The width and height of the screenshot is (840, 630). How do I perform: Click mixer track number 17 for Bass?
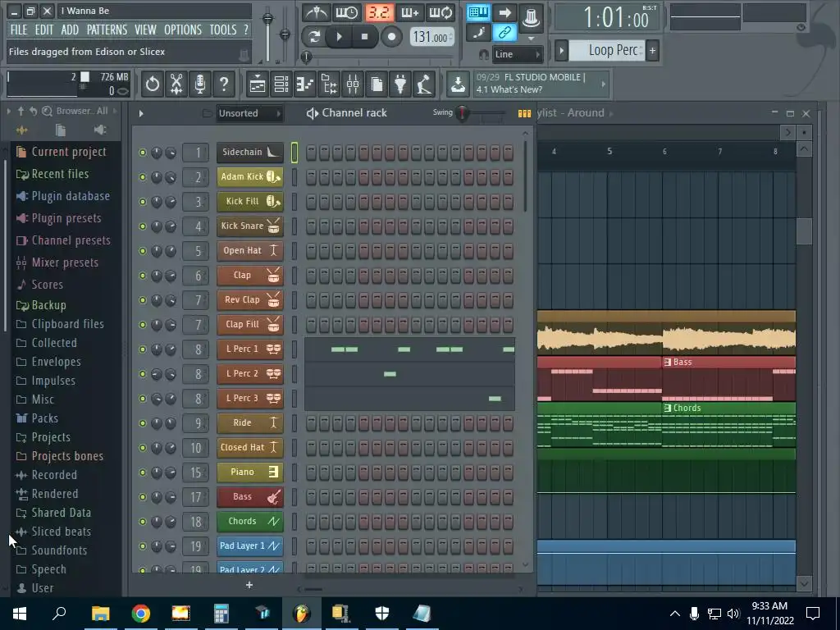pyautogui.click(x=195, y=497)
